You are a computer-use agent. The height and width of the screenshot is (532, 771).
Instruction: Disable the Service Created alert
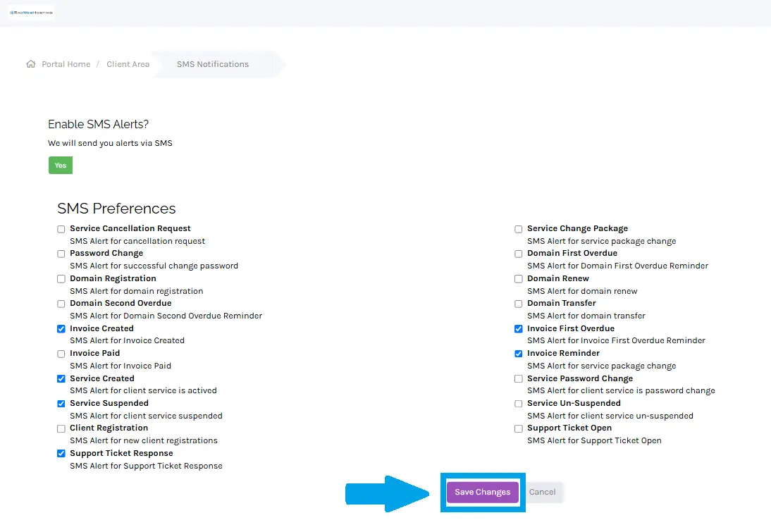click(61, 378)
